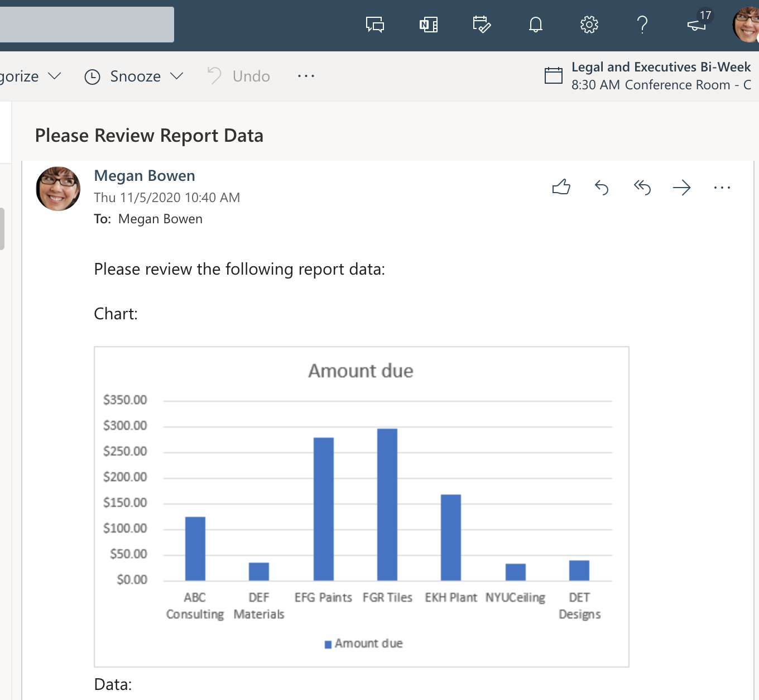Click the calendar icon beside the meeting reminder
This screenshot has width=759, height=700.
click(x=553, y=76)
